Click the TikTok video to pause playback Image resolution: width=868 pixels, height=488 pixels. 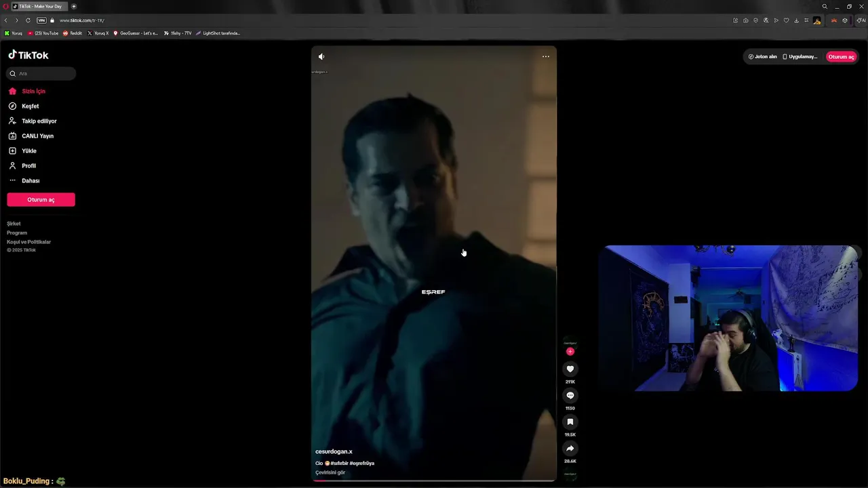[x=434, y=264]
